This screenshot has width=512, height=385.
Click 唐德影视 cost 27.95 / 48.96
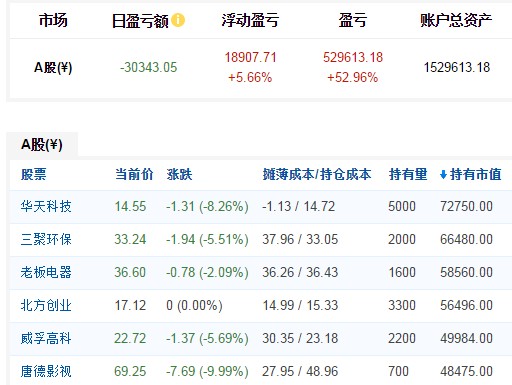click(300, 371)
